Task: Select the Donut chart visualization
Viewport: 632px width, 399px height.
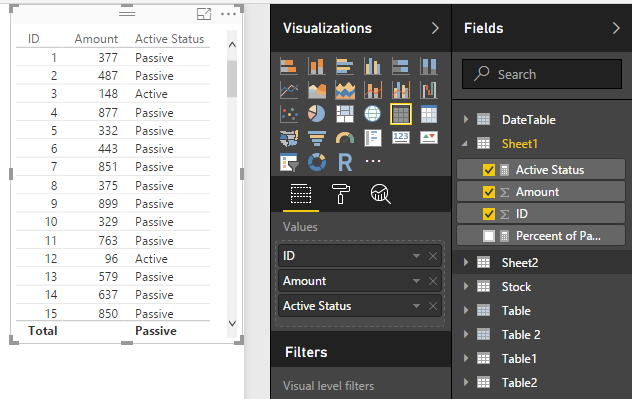Action: (316, 162)
